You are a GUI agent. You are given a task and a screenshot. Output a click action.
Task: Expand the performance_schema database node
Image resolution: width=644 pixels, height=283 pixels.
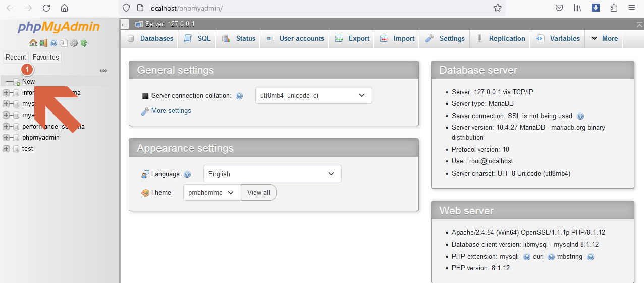pos(6,127)
